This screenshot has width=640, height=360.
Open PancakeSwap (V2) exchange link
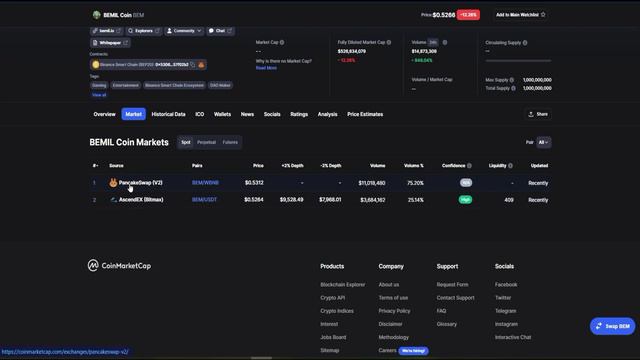tap(141, 182)
